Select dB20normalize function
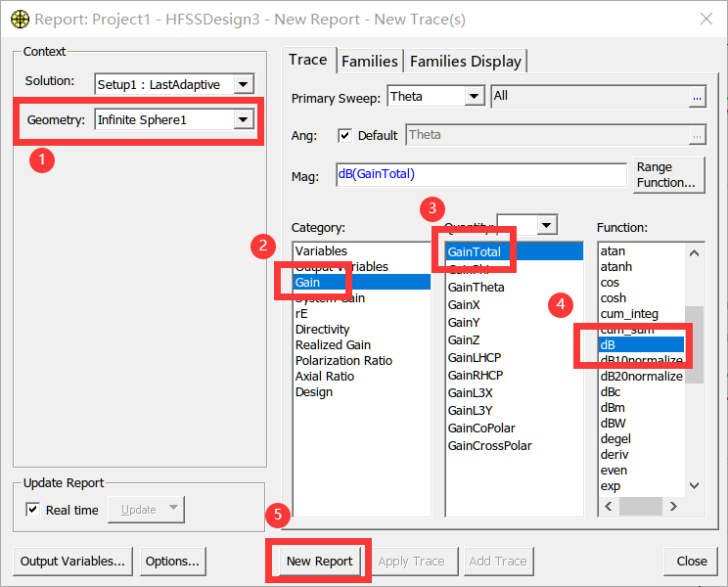Viewport: 728px width, 587px height. tap(641, 377)
